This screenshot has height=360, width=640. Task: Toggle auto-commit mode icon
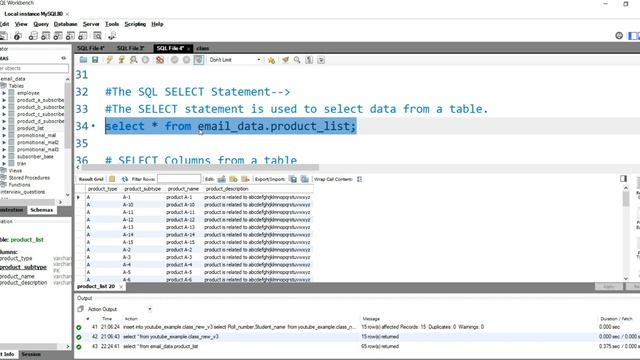(x=199, y=60)
